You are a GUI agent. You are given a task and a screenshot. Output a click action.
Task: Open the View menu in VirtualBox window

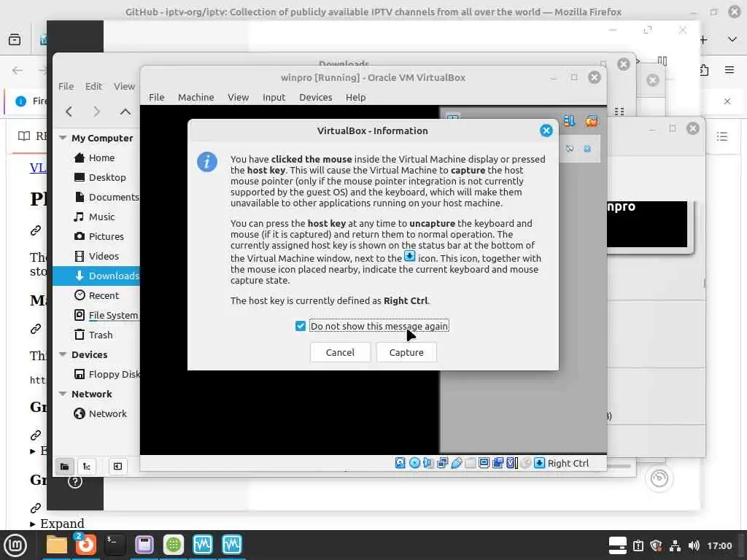(x=239, y=97)
